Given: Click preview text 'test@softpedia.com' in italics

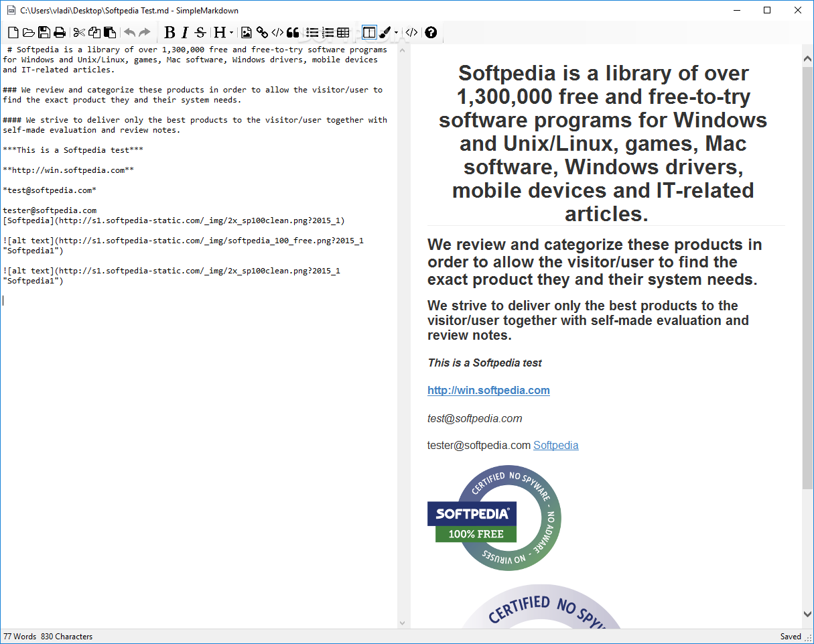Looking at the screenshot, I should coord(474,418).
